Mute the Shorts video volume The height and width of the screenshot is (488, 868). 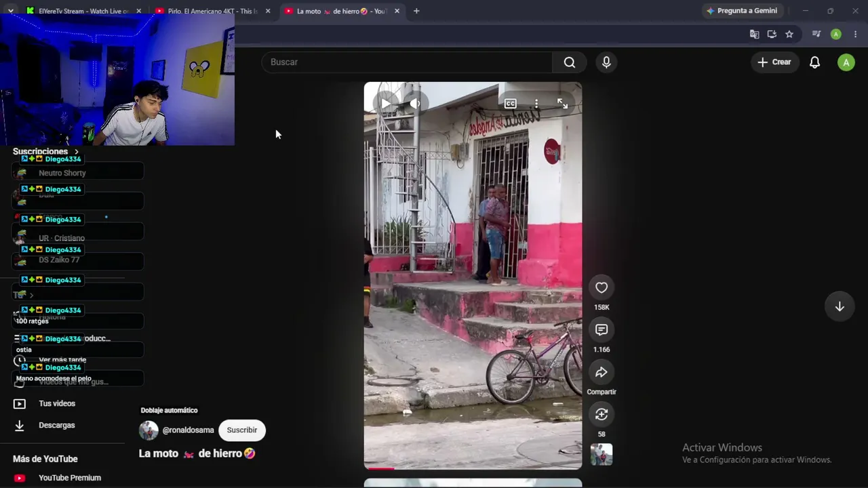coord(416,104)
